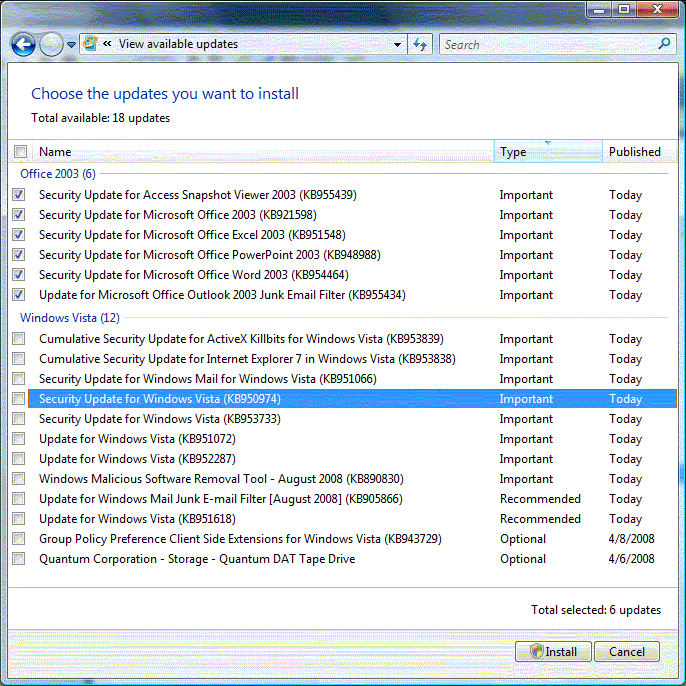Check the KB951618 recommended update box
This screenshot has width=686, height=686.
click(x=19, y=519)
